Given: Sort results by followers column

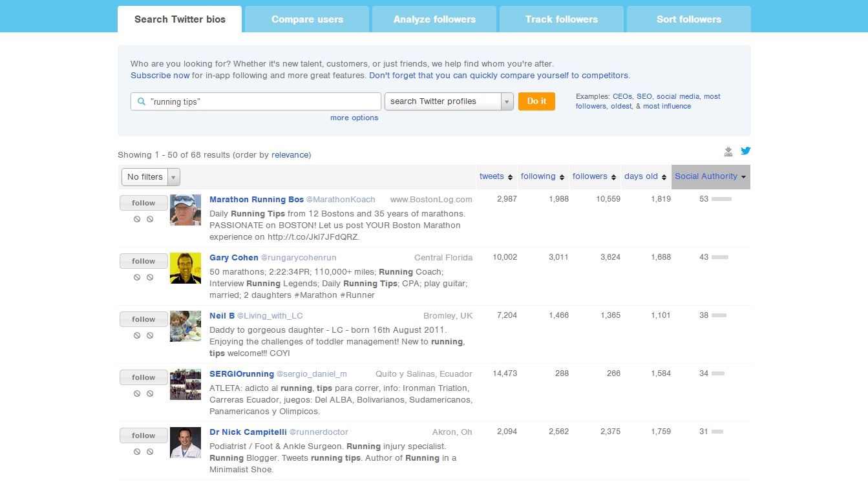Looking at the screenshot, I should click(594, 176).
